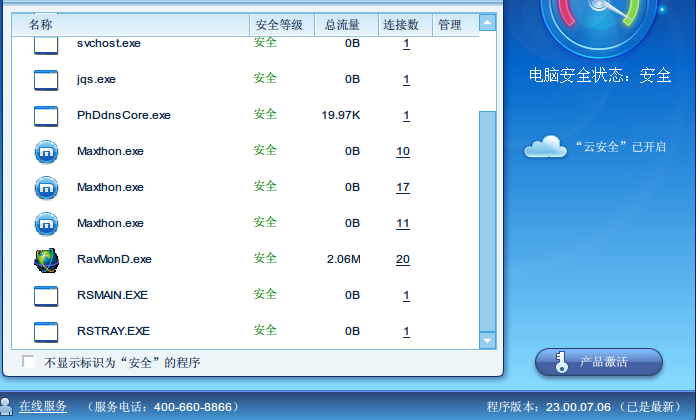Click the RavMonD.exe globe icon
The width and height of the screenshot is (696, 420).
(x=46, y=260)
